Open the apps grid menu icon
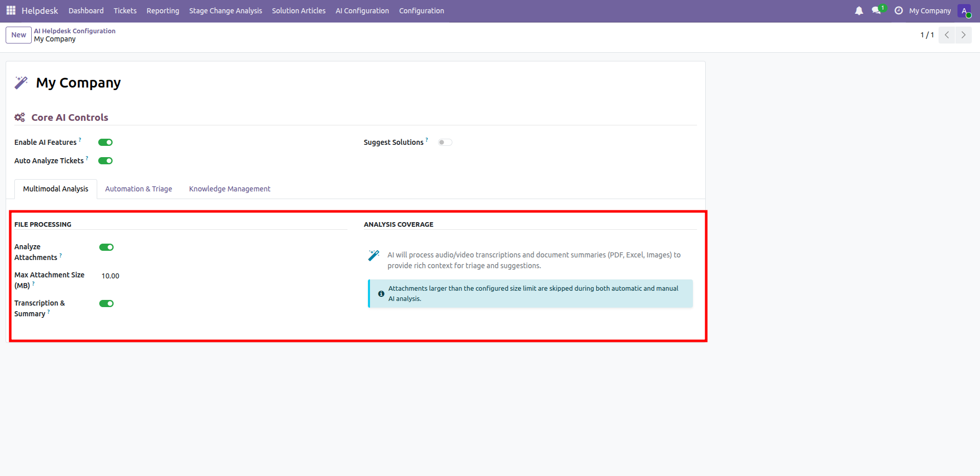 (x=11, y=10)
